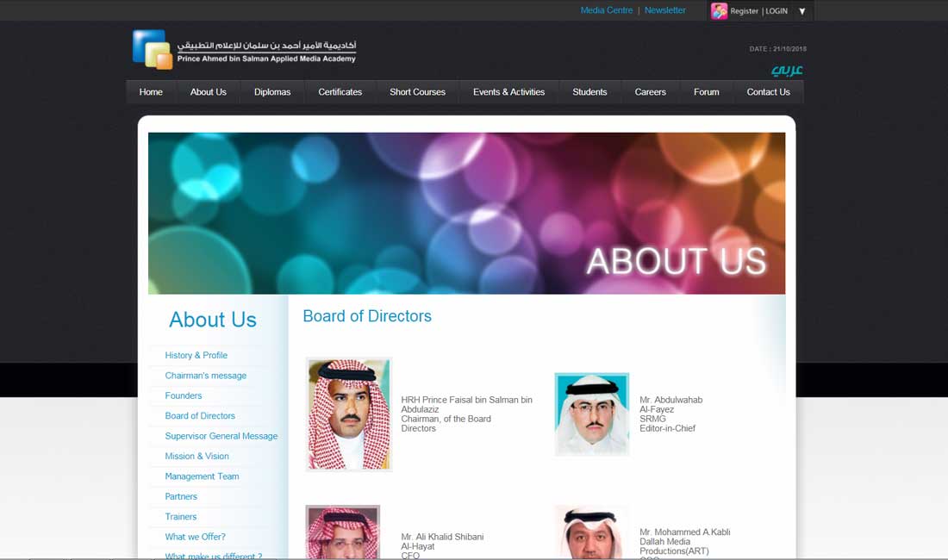Open History & Profile in the sidebar
The height and width of the screenshot is (560, 948).
[196, 355]
